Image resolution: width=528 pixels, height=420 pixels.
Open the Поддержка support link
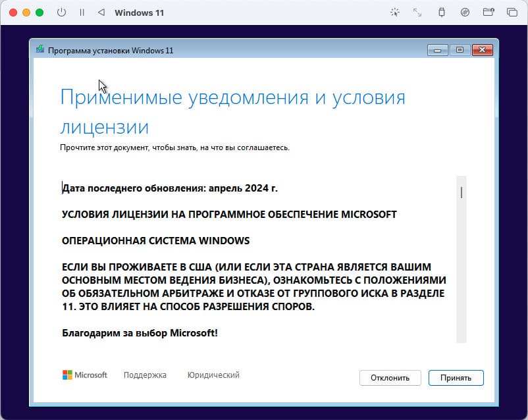(x=145, y=375)
